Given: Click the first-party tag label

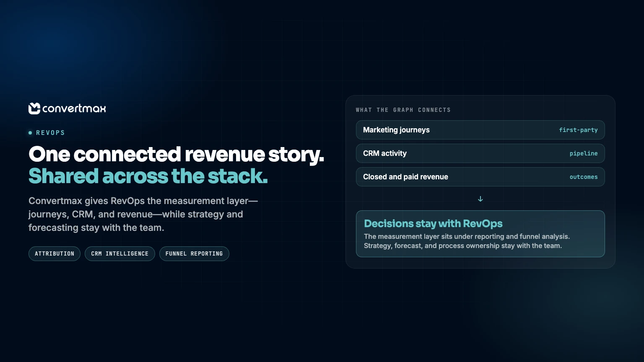Looking at the screenshot, I should point(578,130).
